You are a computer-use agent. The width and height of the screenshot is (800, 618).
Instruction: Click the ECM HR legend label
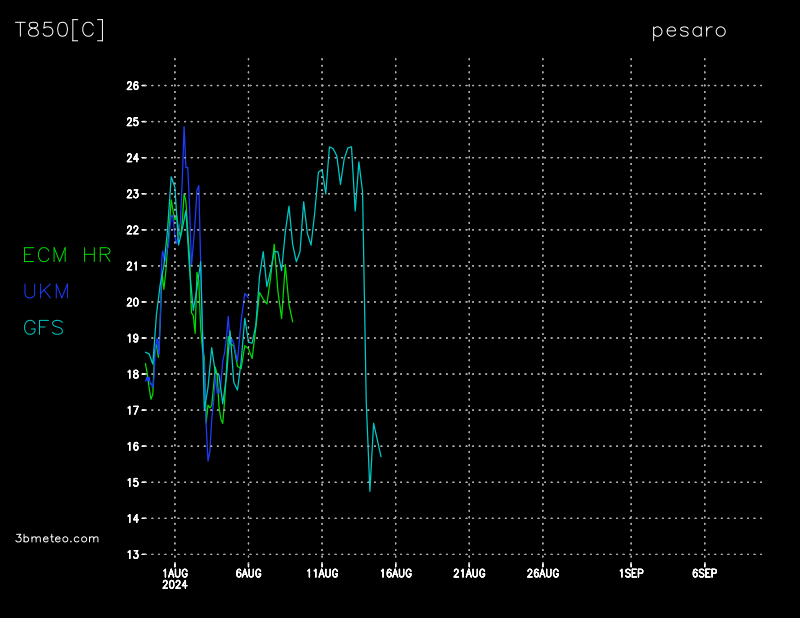[67, 255]
